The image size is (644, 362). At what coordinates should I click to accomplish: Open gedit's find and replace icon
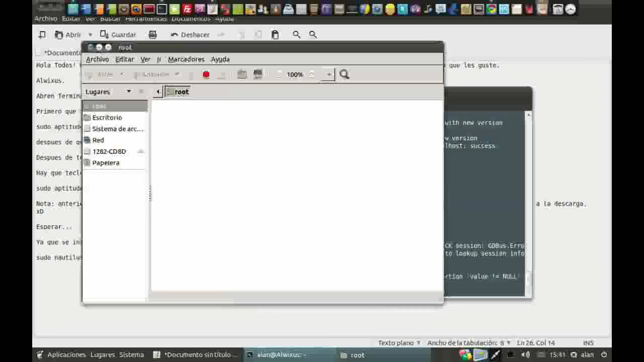313,35
